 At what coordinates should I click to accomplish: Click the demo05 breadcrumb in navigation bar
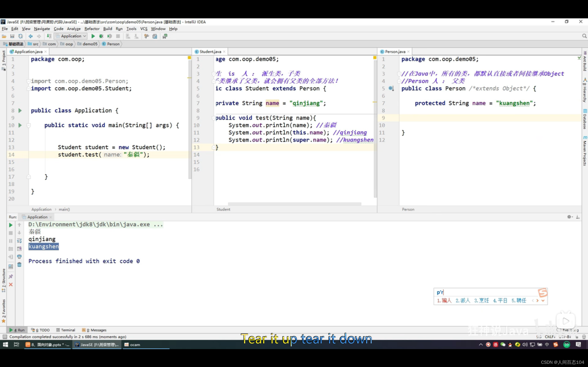90,44
